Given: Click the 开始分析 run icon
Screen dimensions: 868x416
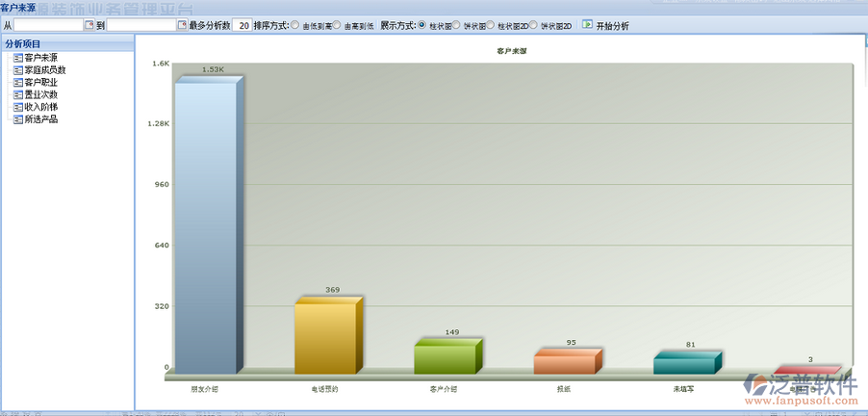Looking at the screenshot, I should pyautogui.click(x=587, y=25).
